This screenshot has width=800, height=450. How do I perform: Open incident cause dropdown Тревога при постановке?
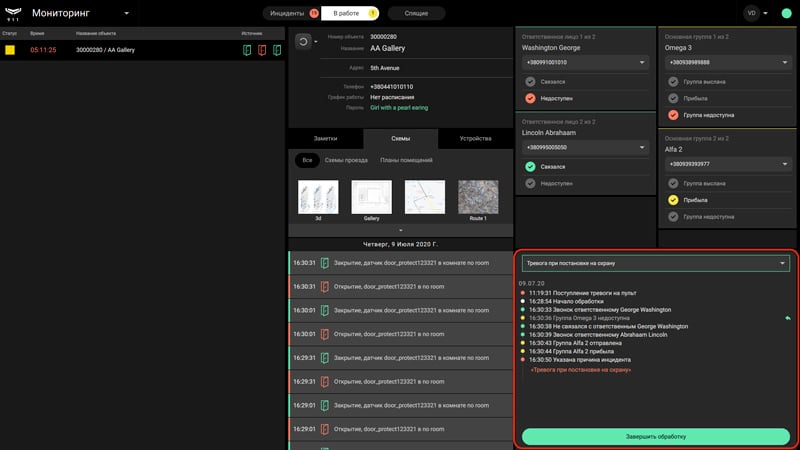tap(656, 263)
